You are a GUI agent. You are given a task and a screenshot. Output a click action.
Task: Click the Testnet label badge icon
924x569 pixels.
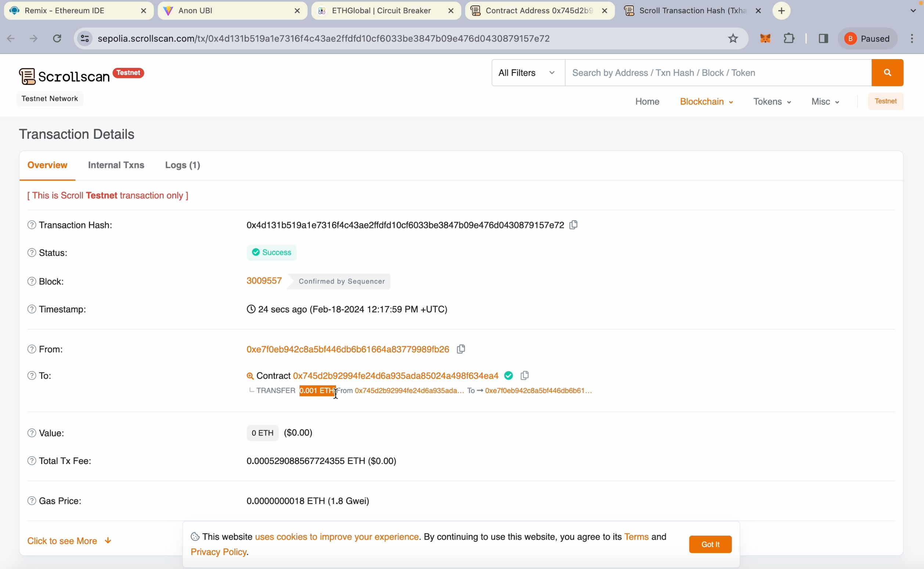pyautogui.click(x=129, y=73)
